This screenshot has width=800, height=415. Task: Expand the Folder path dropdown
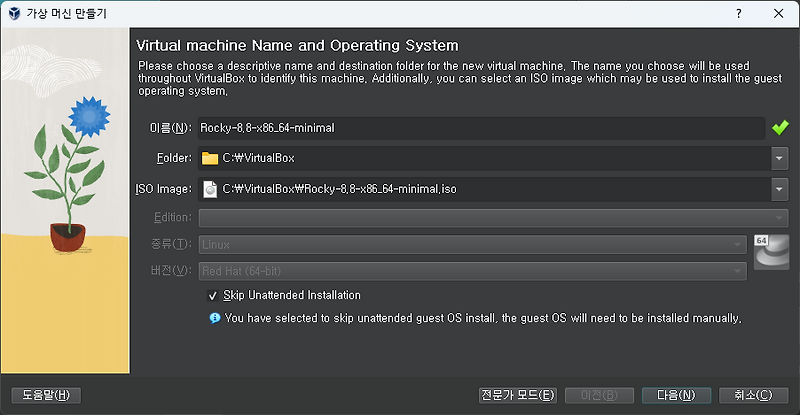779,158
